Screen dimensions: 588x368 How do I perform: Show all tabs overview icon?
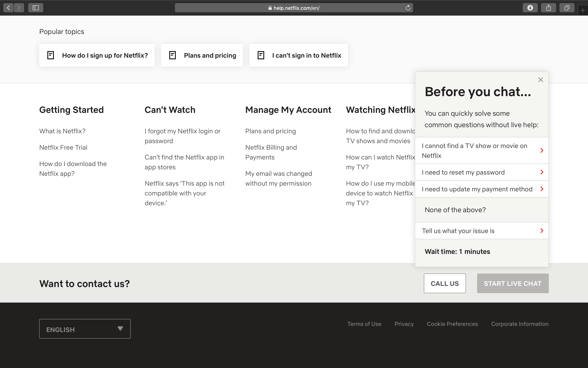(x=567, y=8)
